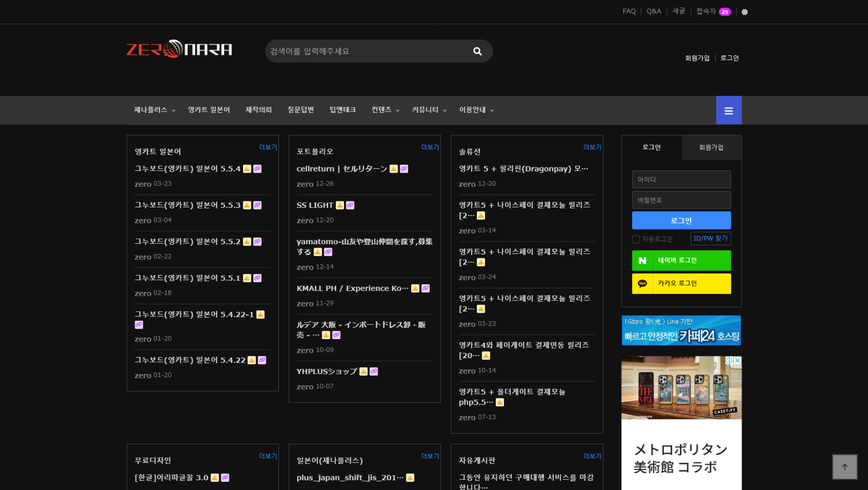The image size is (868, 490).
Task: Click the ID/PW 찾기 link
Action: tap(710, 239)
